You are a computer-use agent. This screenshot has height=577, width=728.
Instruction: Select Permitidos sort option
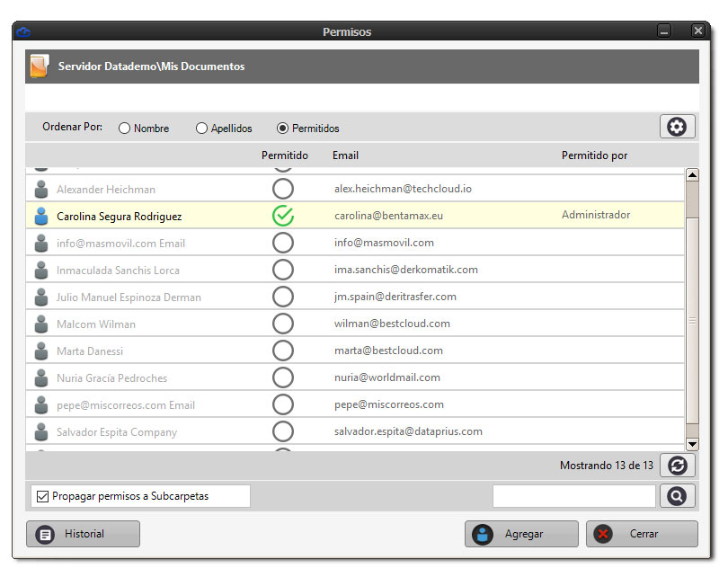point(282,129)
